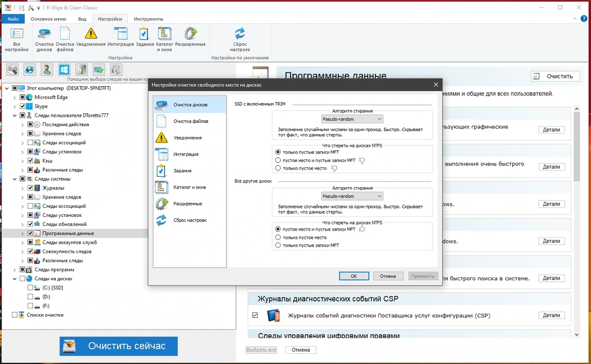Click the OK button in the dialog
591x364 pixels.
(354, 276)
